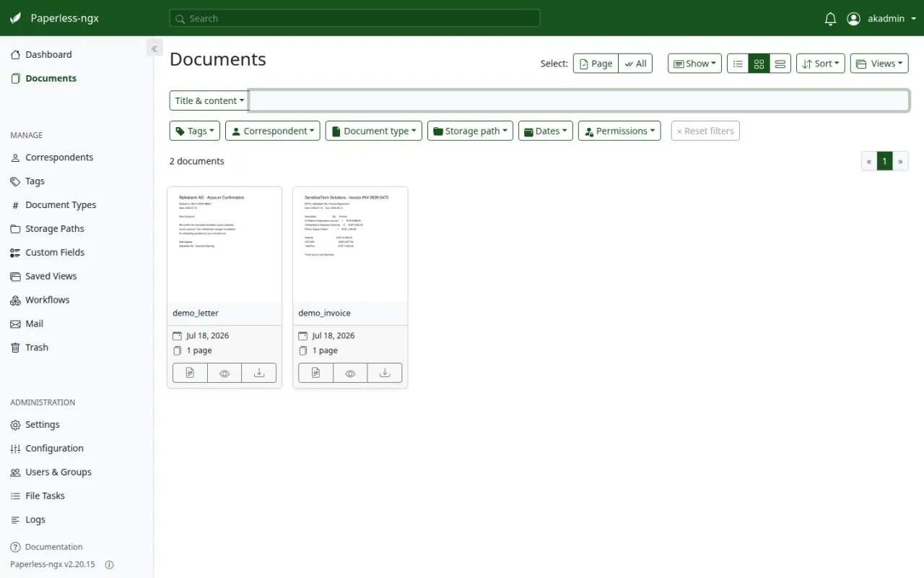
Task: Select All documents
Action: 635,64
